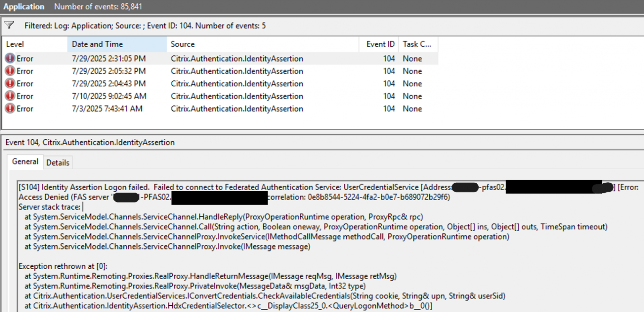The height and width of the screenshot is (312, 644).
Task: Click the Filtered summary text bar
Action: pos(126,26)
